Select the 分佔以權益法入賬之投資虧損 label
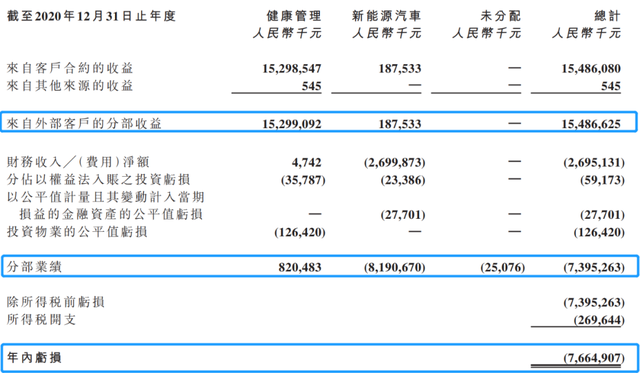The height and width of the screenshot is (373, 640). [x=98, y=180]
